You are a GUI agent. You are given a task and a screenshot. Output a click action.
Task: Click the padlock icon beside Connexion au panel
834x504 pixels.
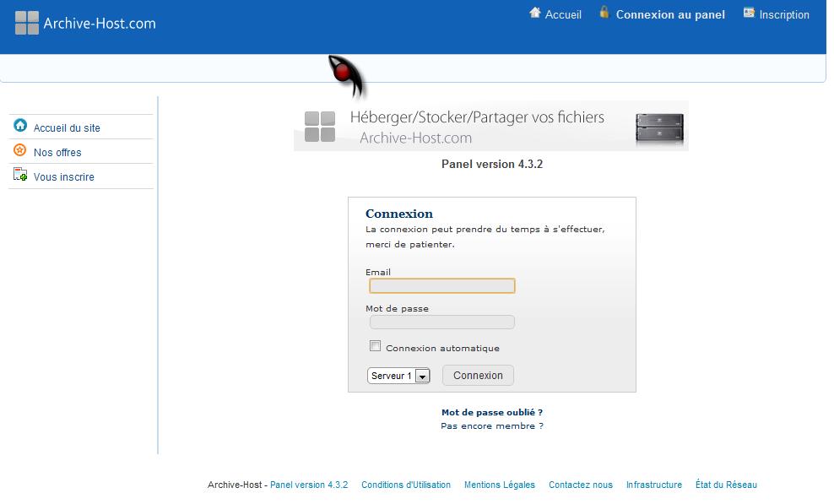point(604,12)
